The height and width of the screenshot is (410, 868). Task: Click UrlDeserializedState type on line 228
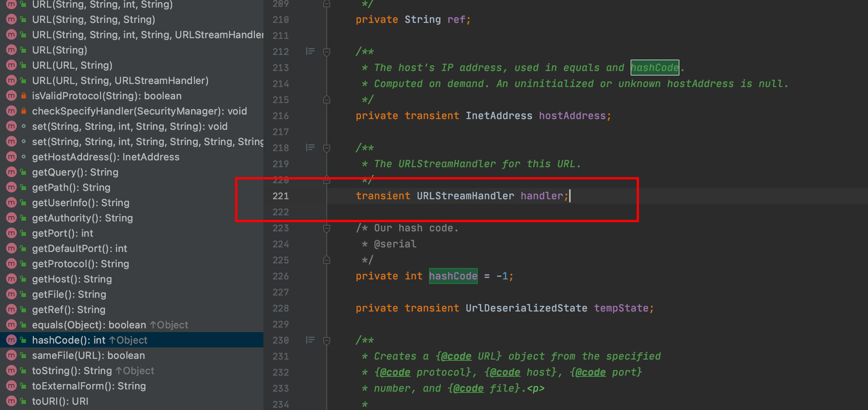[526, 308]
